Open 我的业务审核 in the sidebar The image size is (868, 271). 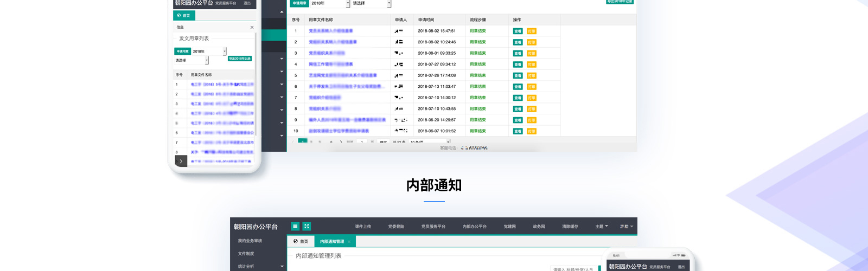pyautogui.click(x=250, y=241)
